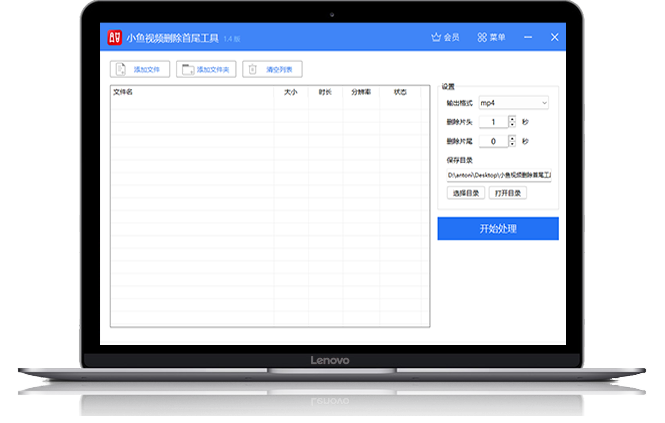Click the 打开目录 open directory button

tap(508, 193)
